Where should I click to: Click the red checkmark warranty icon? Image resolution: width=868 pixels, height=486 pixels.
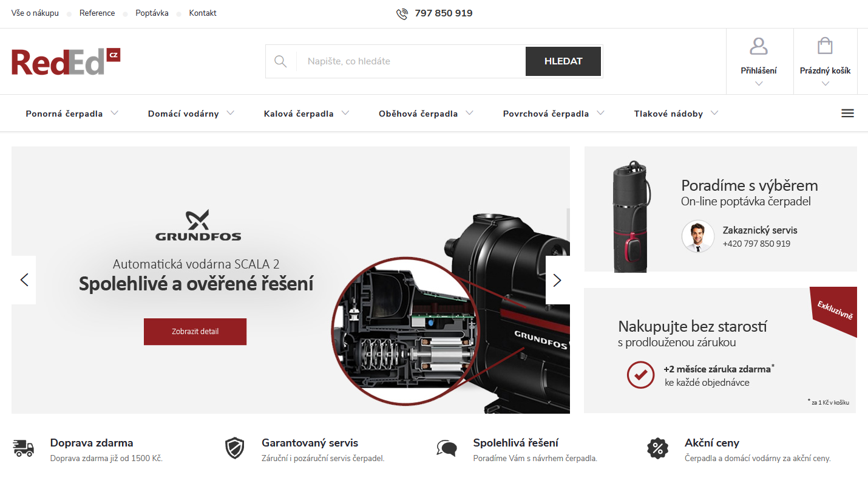(640, 375)
